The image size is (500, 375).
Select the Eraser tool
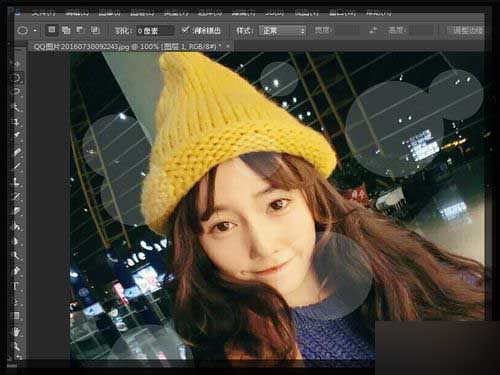tap(16, 211)
